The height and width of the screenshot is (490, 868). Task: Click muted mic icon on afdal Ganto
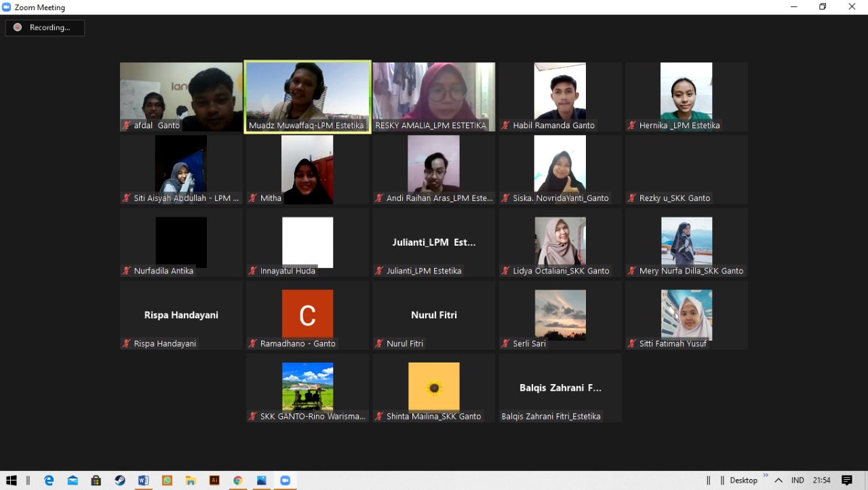pyautogui.click(x=126, y=126)
